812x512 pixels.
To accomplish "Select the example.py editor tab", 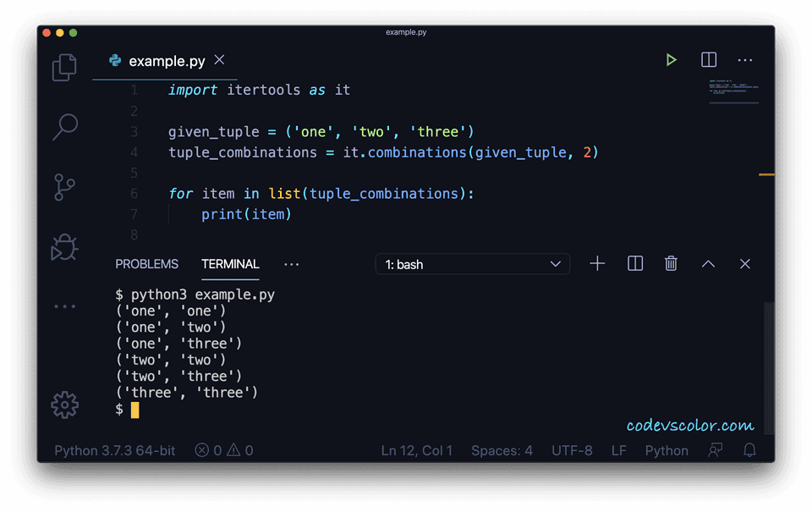I will coord(165,60).
